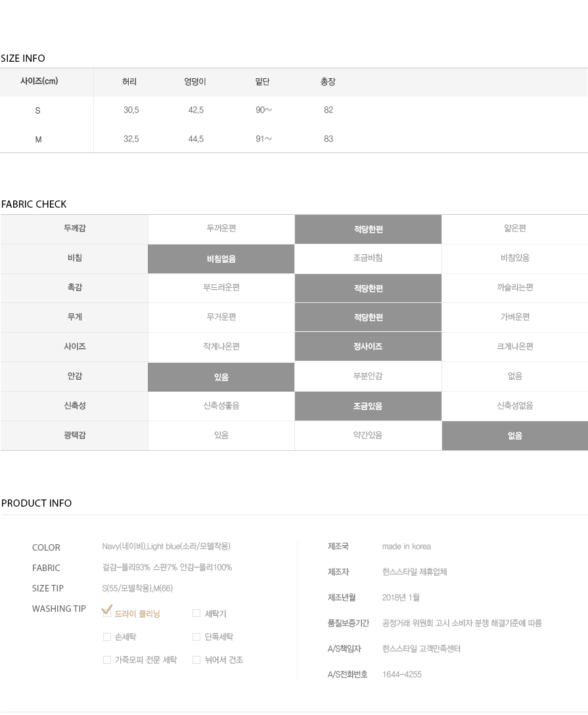588x715 pixels.
Task: Click highlighted 적당한편 in 무게 row
Action: click(x=369, y=317)
